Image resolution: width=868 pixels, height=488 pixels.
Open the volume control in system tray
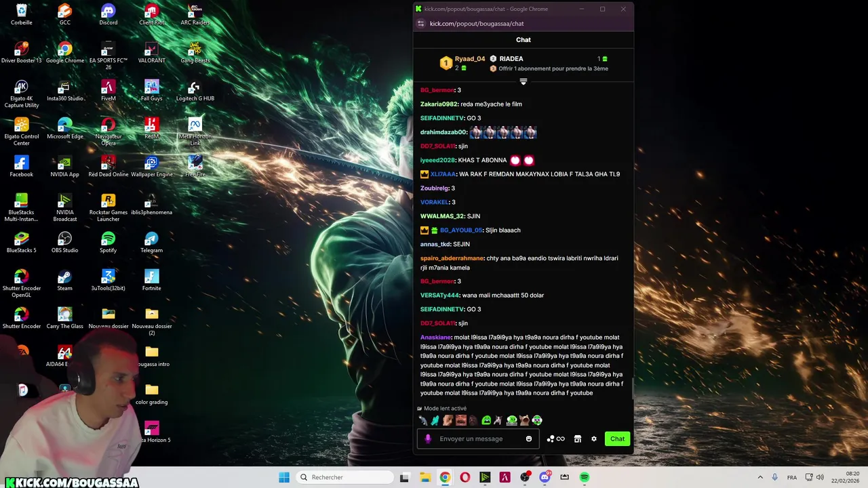tap(821, 477)
